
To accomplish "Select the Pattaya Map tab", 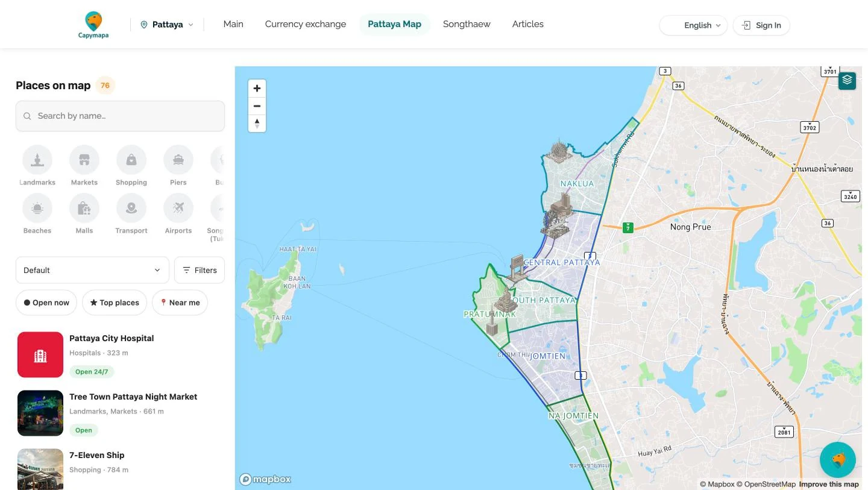I will (395, 24).
